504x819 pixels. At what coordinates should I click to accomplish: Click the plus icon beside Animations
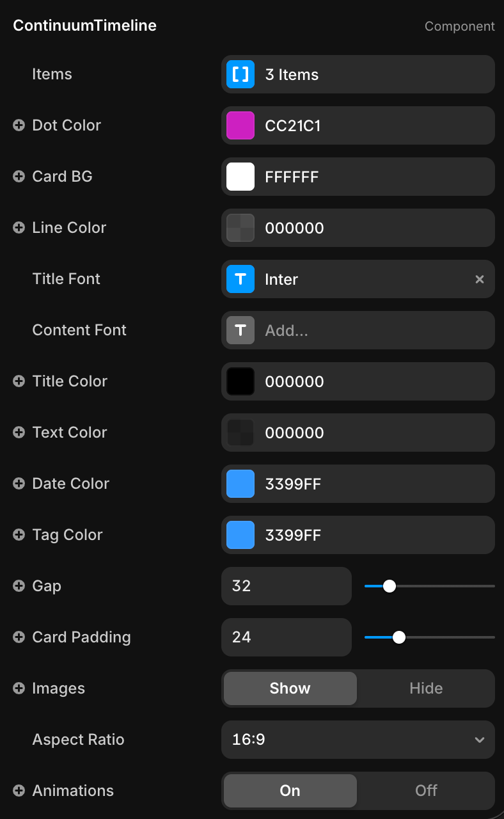19,791
